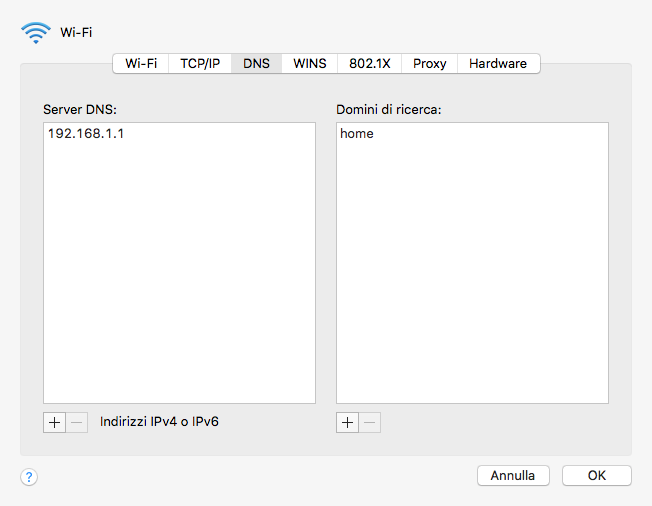Remove search domain using minus button
Image resolution: width=652 pixels, height=506 pixels.
(x=370, y=422)
